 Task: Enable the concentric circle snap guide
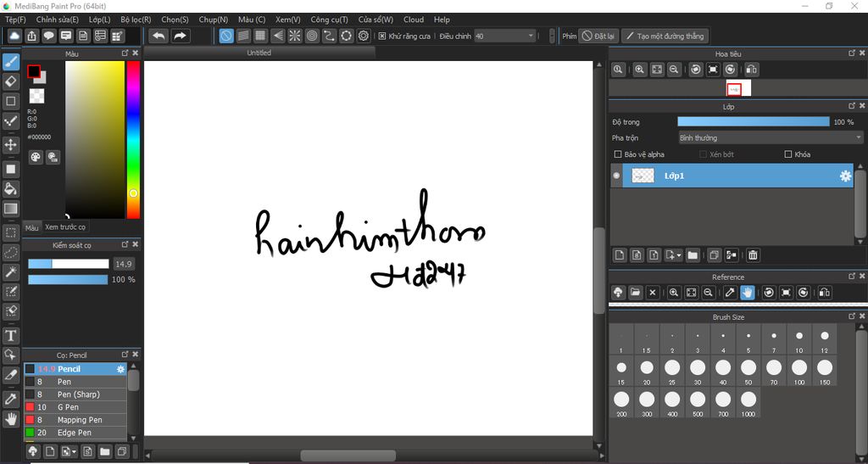point(312,36)
